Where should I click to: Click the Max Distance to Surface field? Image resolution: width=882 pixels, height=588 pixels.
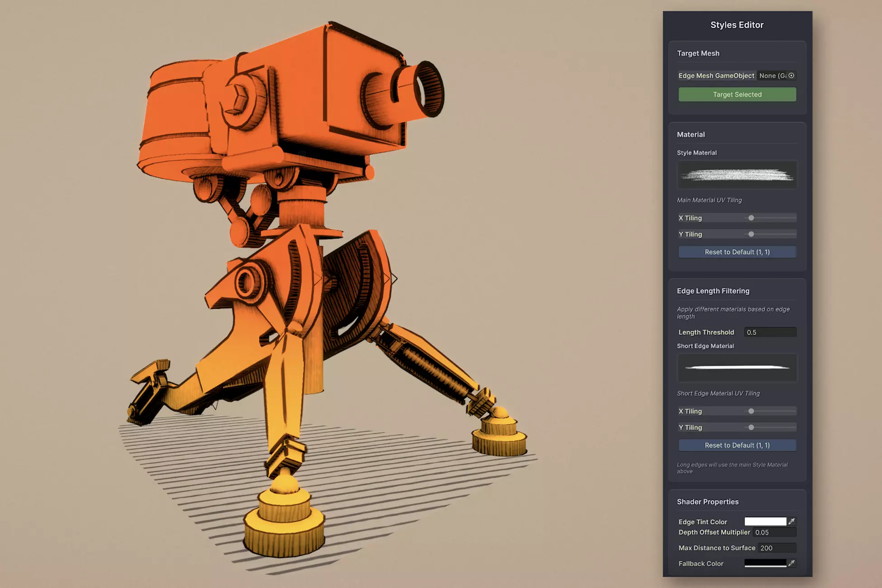tap(777, 548)
